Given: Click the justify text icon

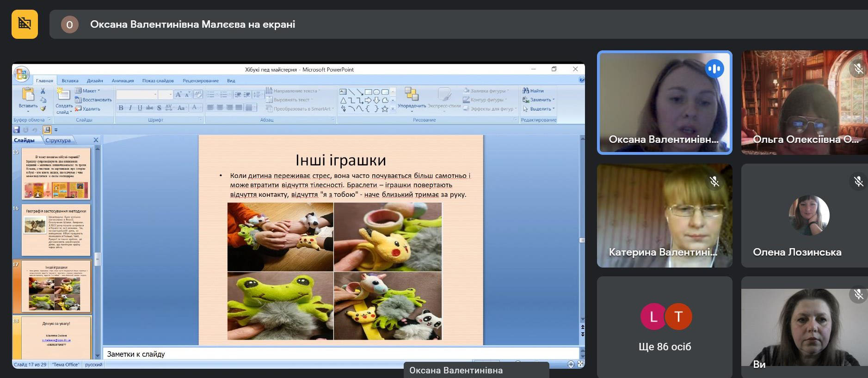Looking at the screenshot, I should point(239,108).
